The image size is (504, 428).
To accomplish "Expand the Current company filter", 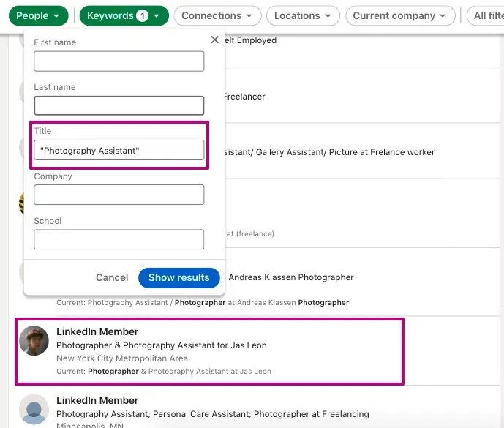I will [x=400, y=16].
